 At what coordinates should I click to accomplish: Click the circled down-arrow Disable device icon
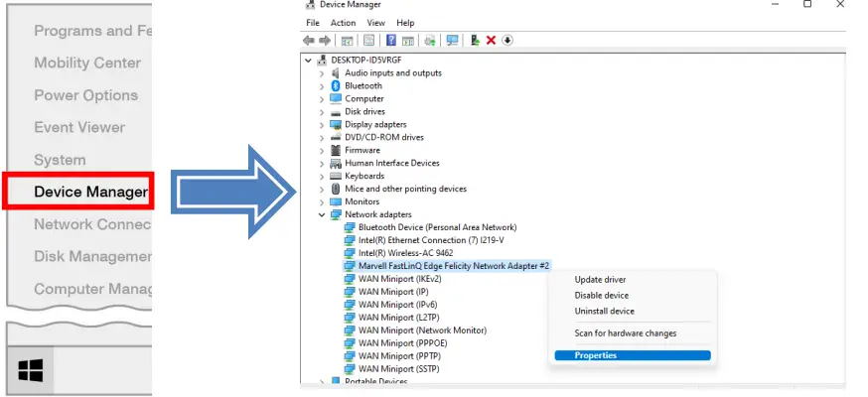click(507, 41)
